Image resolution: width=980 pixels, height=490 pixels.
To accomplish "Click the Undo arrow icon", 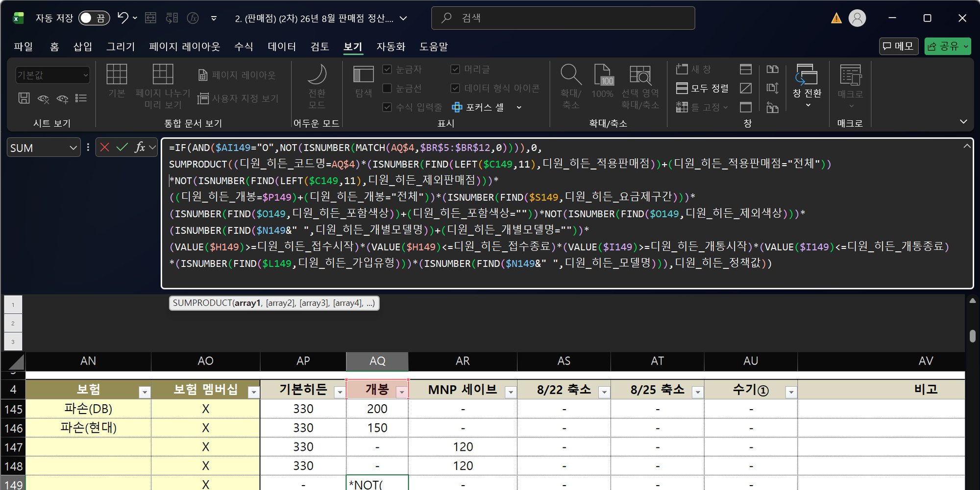I will [x=122, y=18].
